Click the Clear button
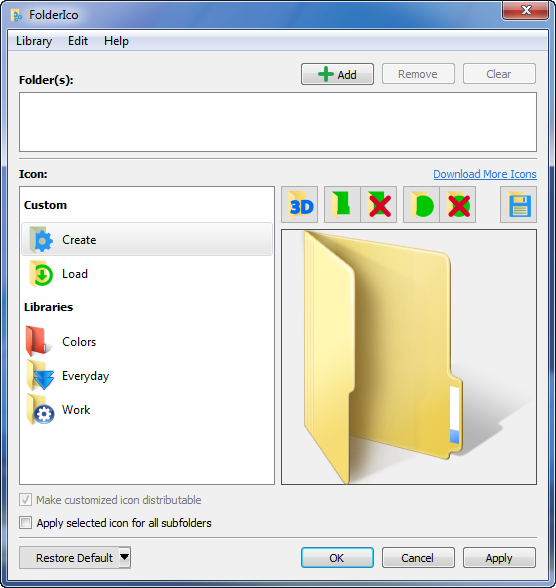The height and width of the screenshot is (588, 556). [499, 74]
